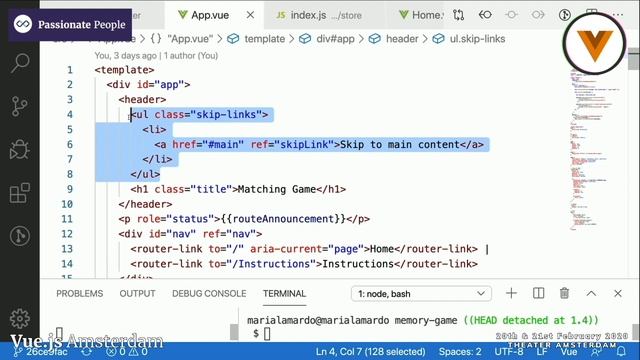Click the git branch 26ce9fac status item

(x=40, y=351)
